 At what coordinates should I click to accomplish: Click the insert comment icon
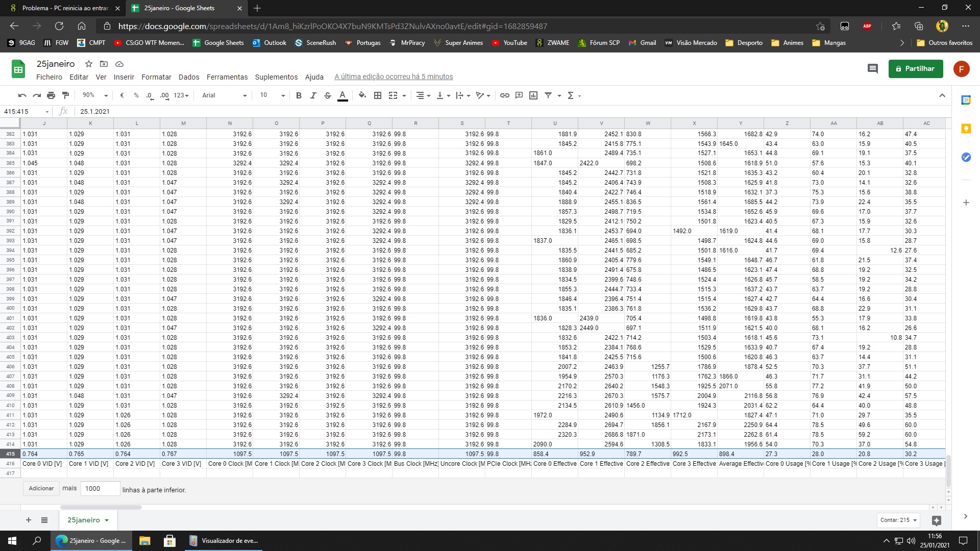pos(519,95)
